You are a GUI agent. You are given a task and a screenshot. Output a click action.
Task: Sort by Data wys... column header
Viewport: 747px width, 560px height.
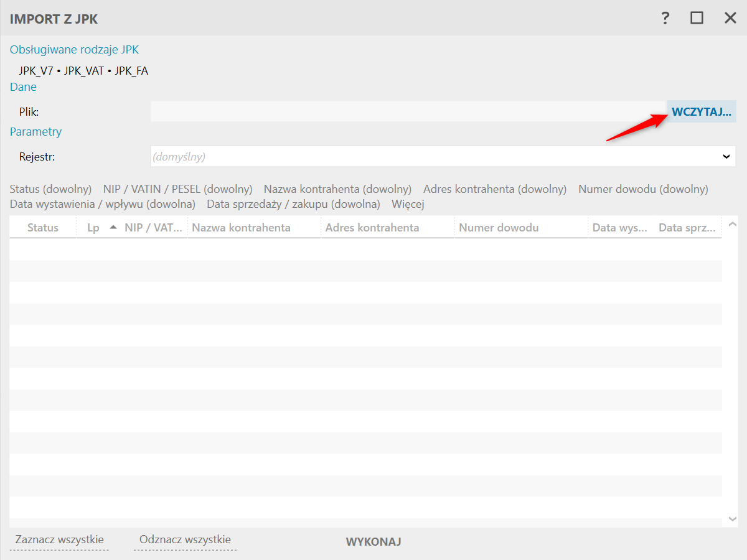point(619,228)
